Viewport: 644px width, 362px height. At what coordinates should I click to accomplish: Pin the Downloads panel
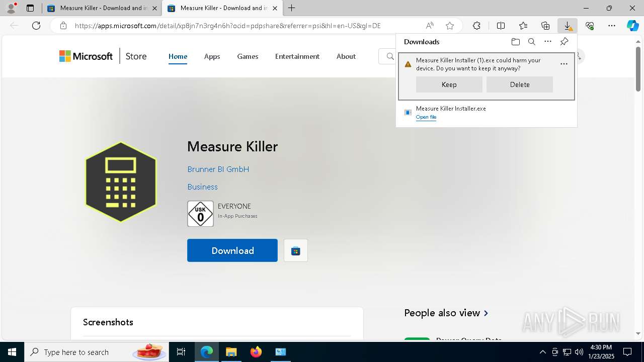pyautogui.click(x=564, y=42)
